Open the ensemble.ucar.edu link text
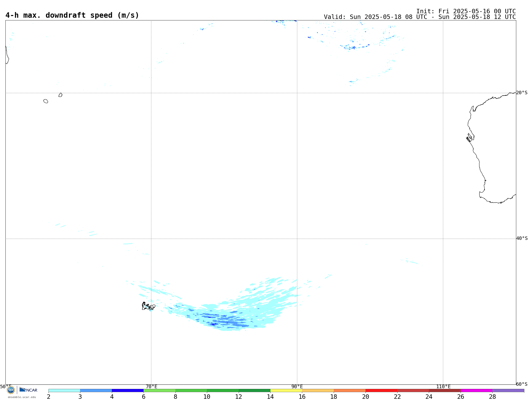This screenshot has height=400, width=532. (22, 397)
